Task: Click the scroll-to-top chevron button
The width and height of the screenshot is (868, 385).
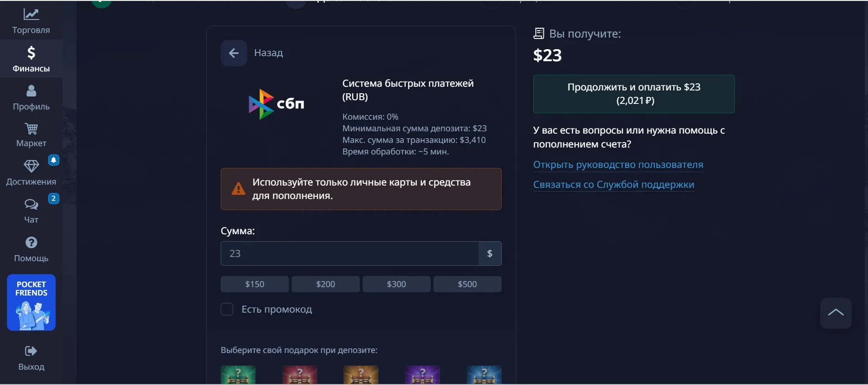Action: (x=836, y=313)
